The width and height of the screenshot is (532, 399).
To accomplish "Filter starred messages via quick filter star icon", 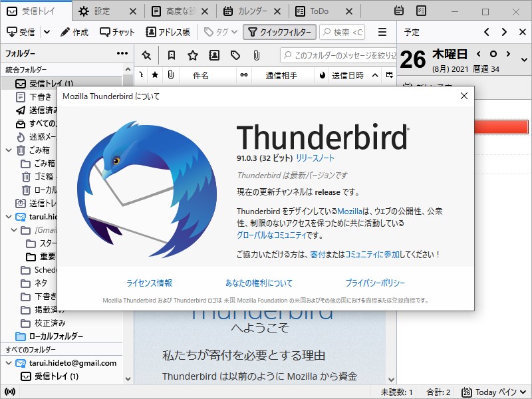I will 192,55.
